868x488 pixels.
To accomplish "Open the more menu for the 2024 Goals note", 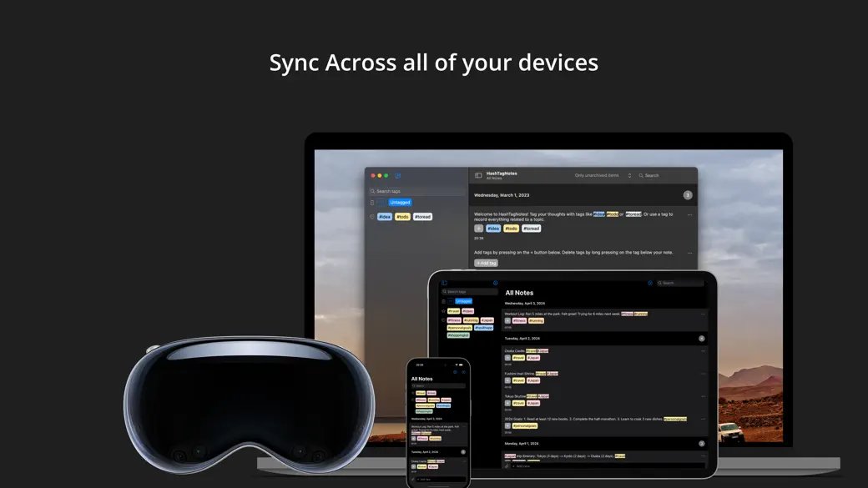I will point(703,420).
